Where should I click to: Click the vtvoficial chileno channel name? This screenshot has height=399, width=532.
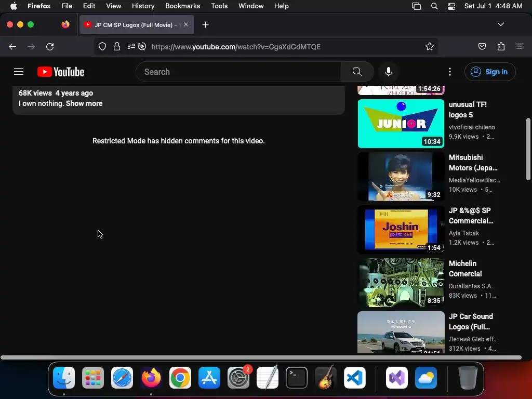point(472,127)
